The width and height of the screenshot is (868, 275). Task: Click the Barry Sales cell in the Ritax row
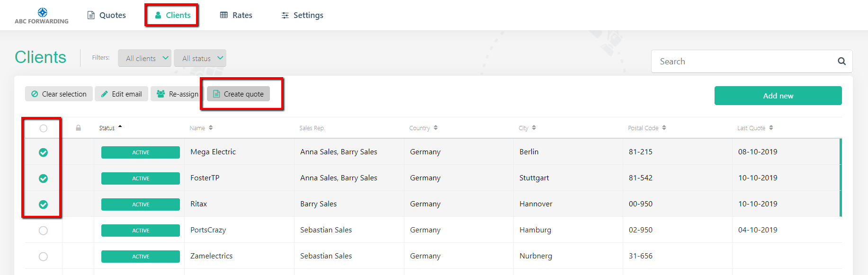pyautogui.click(x=319, y=204)
